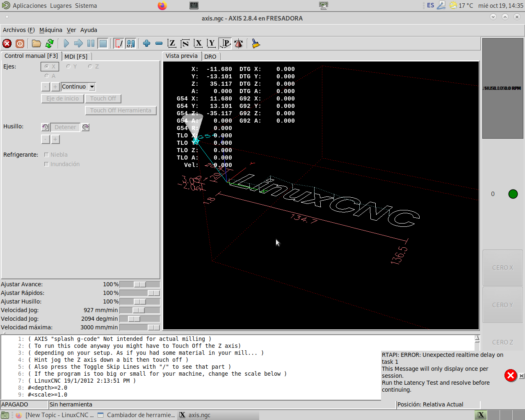Screen dimensions: 525x420
Task: Increase spindle speed plus button
Action: [x=55, y=139]
